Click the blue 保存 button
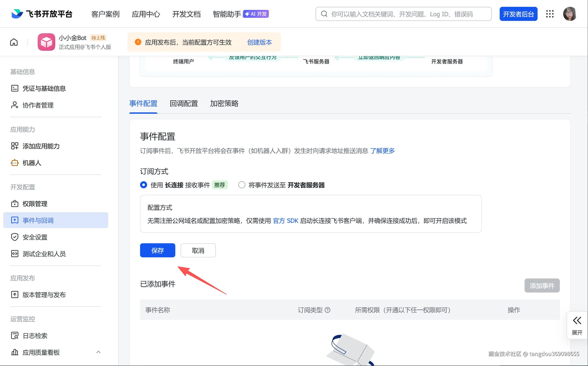The height and width of the screenshot is (366, 588). click(x=157, y=251)
